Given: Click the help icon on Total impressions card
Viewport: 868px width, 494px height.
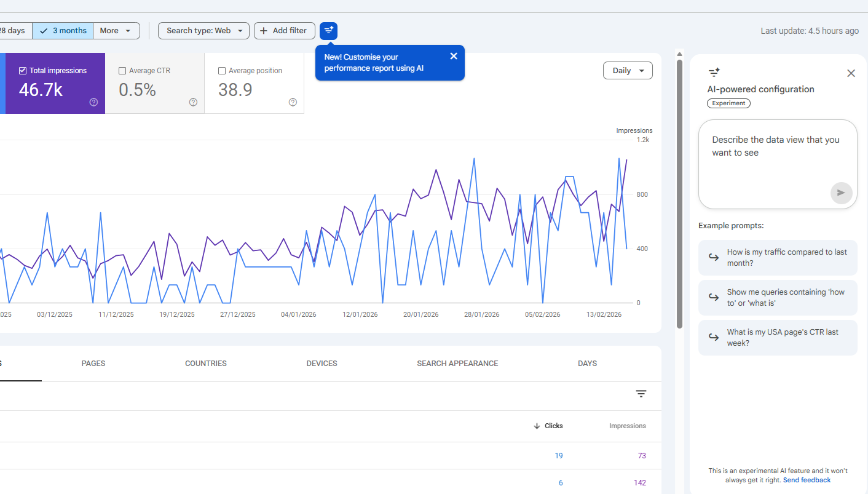Looking at the screenshot, I should click(93, 102).
